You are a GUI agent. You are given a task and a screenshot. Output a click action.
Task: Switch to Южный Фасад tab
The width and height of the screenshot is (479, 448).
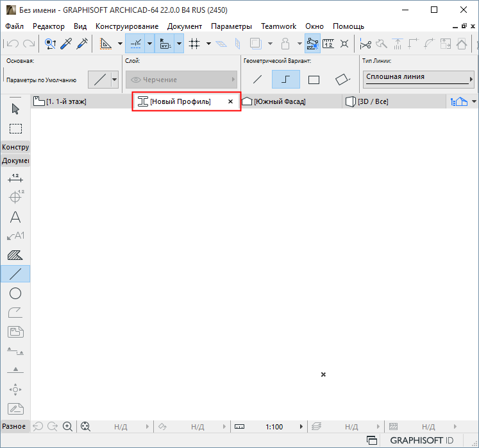tap(290, 101)
